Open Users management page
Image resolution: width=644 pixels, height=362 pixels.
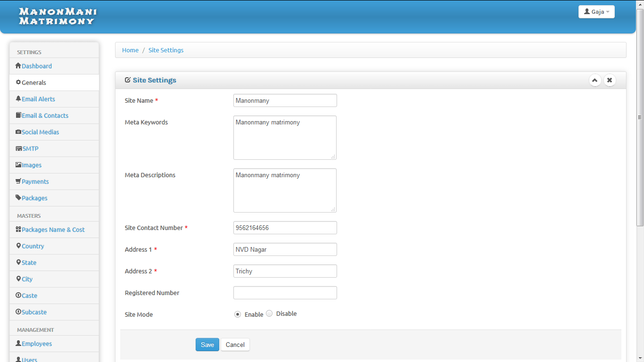pyautogui.click(x=54, y=358)
